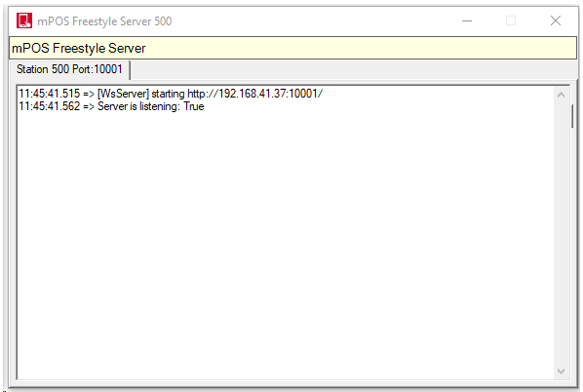
Task: Click the [WsServer] tag in first log line
Action: point(123,94)
